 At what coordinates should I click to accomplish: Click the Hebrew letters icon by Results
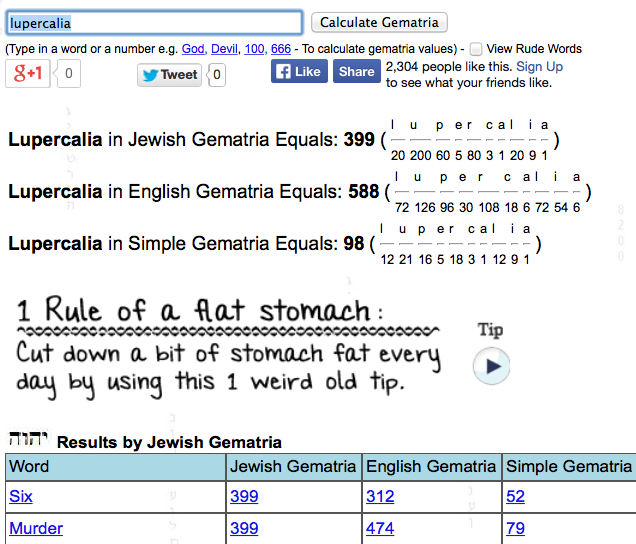tap(28, 439)
